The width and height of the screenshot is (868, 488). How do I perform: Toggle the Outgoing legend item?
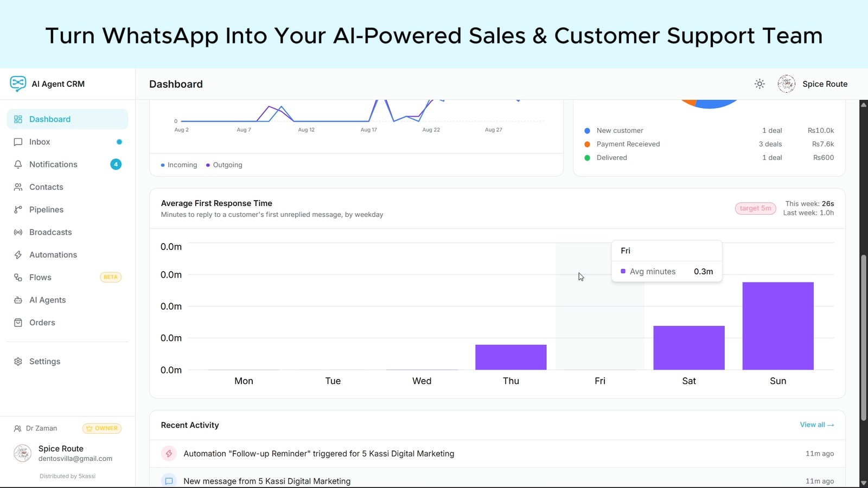[x=224, y=165]
